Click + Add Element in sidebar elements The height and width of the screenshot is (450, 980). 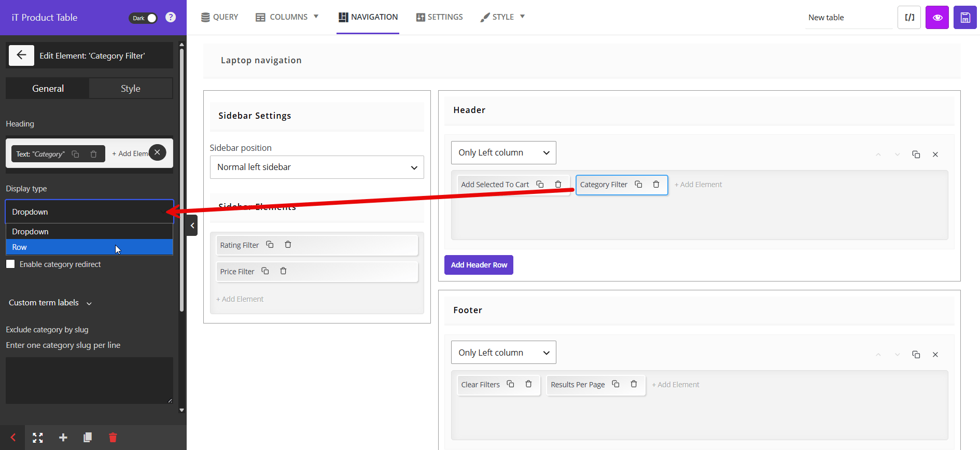point(240,299)
